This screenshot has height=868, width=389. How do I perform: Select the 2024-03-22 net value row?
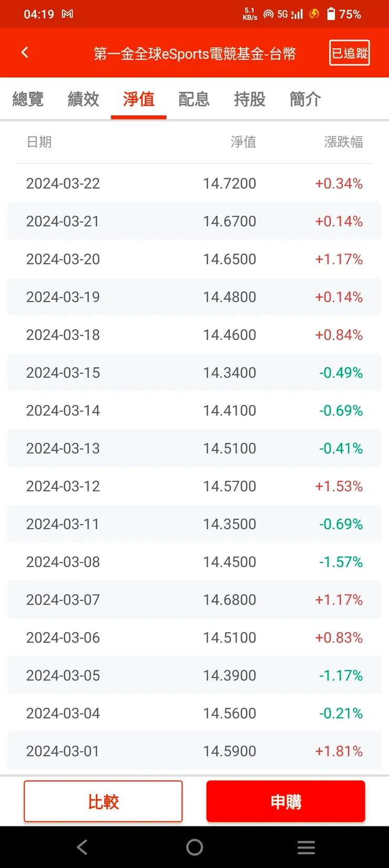pos(194,184)
